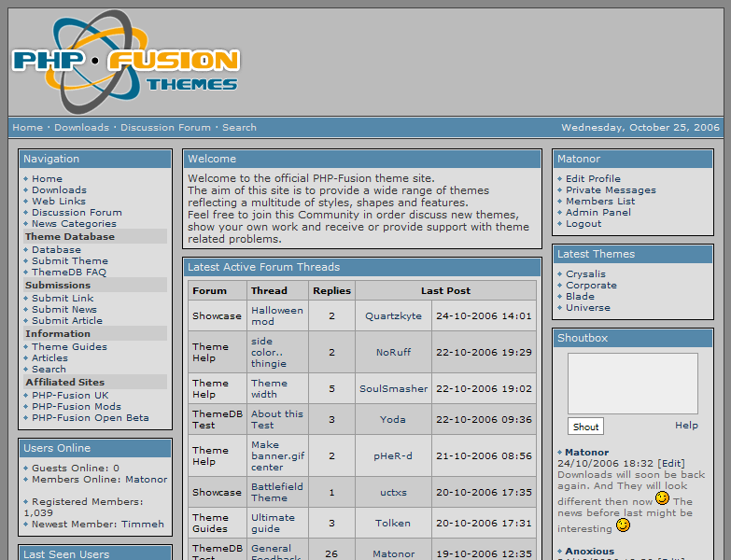Visit the PHP-Fusion Mods affiliated site
The width and height of the screenshot is (731, 560).
(77, 406)
